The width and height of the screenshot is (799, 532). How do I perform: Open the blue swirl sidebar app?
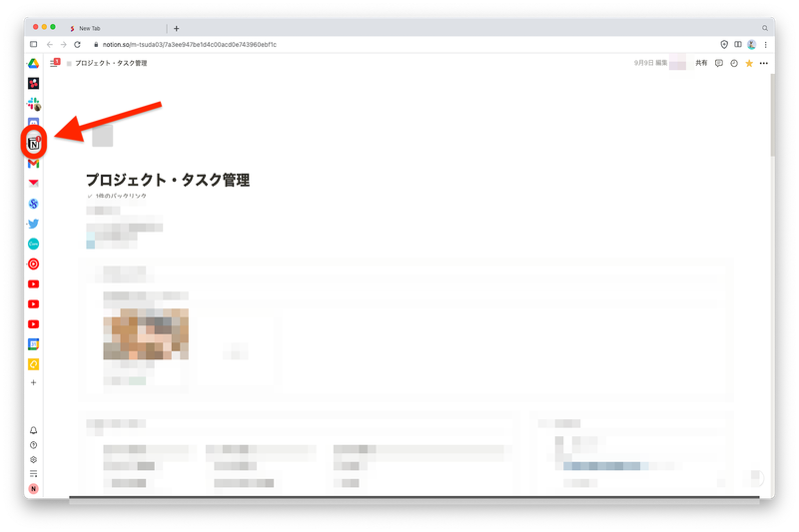(34, 204)
